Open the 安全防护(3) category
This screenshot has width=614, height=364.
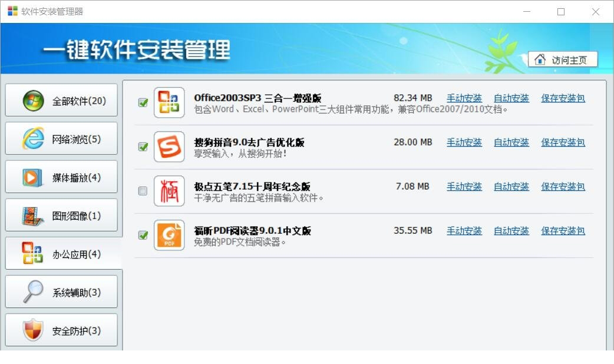tap(61, 330)
